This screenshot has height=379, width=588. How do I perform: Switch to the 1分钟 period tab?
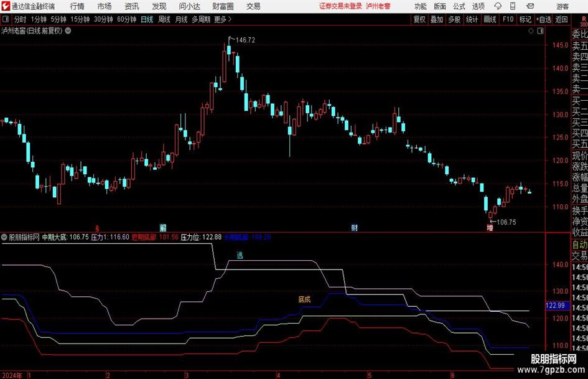(39, 19)
